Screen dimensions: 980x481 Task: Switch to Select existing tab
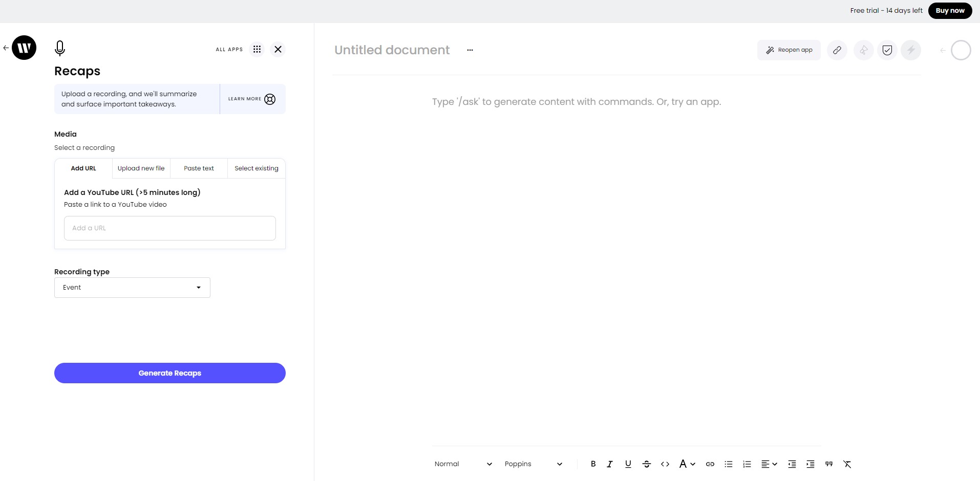pyautogui.click(x=257, y=168)
